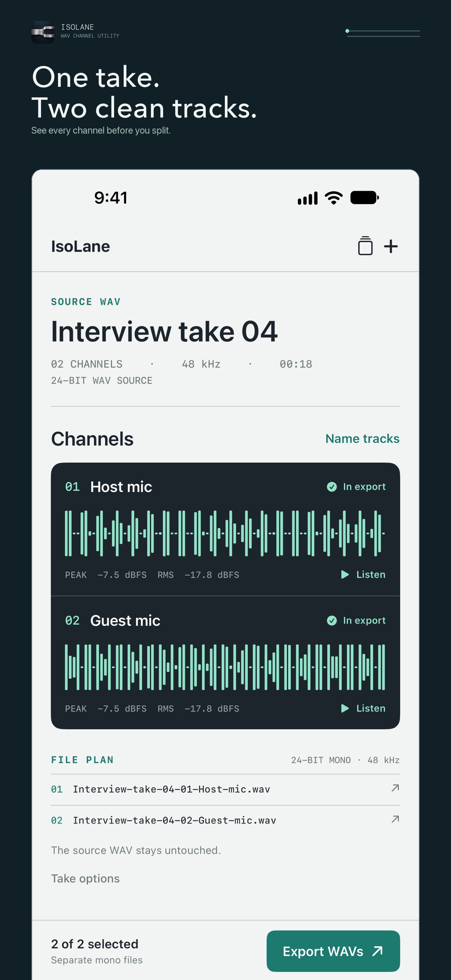Screen dimensions: 451x980
Task: Select Interview-take-04-02-Guest-mic.wav filename
Action: (175, 821)
